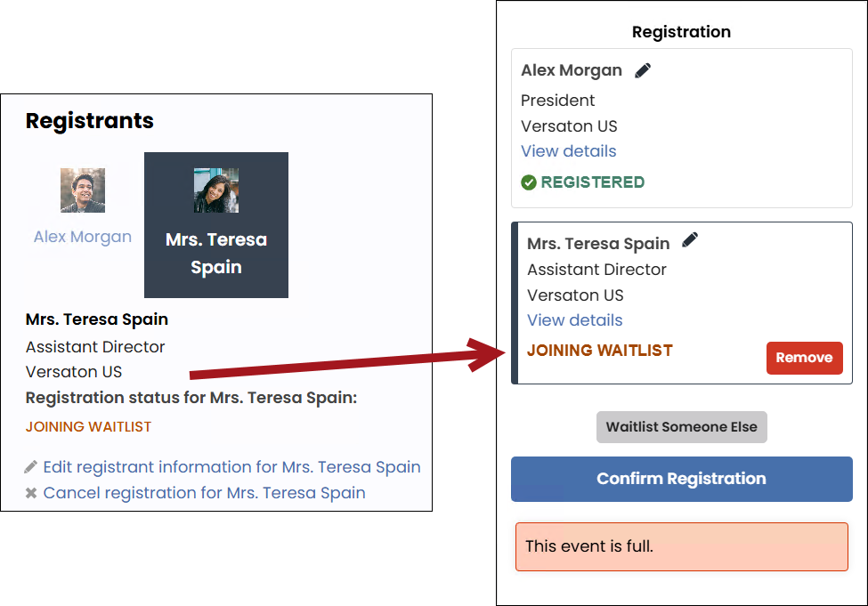Select Alex Morgan's profile photo in Registrants
868x606 pixels.
tap(83, 190)
